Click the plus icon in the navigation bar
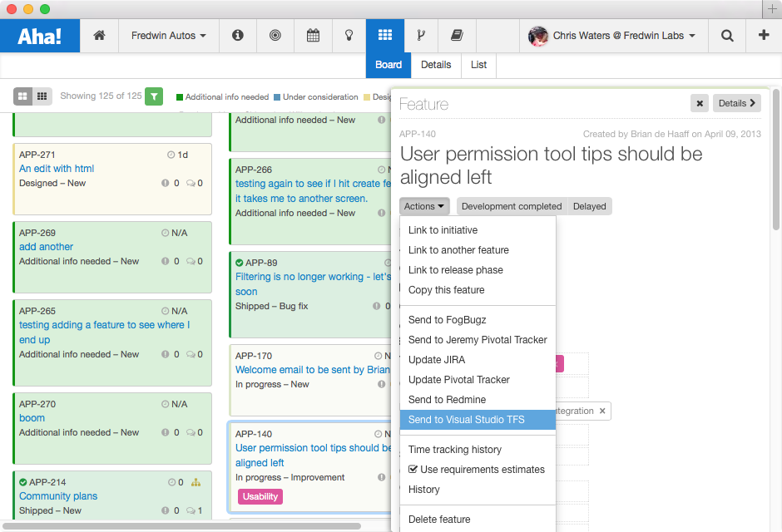 click(764, 35)
